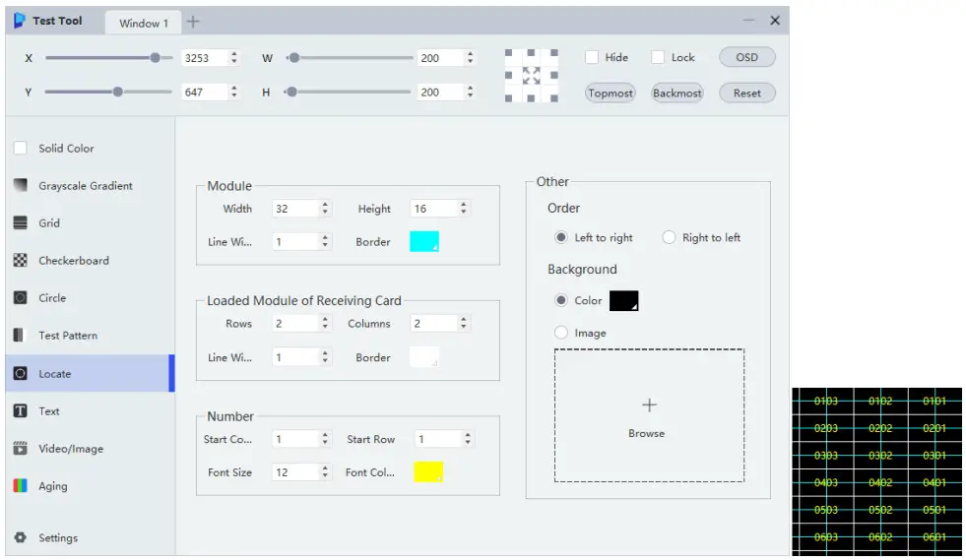Select Left to right order
This screenshot has width=966, height=560.
pyautogui.click(x=560, y=237)
